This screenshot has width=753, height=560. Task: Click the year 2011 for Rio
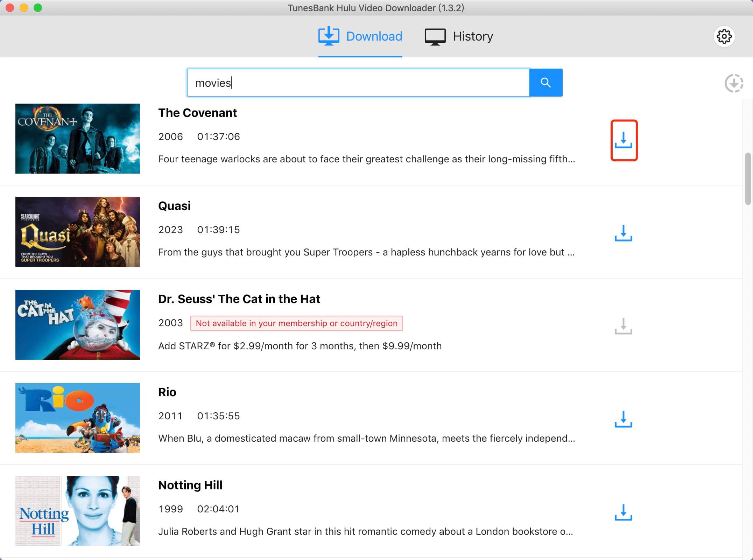coord(170,416)
